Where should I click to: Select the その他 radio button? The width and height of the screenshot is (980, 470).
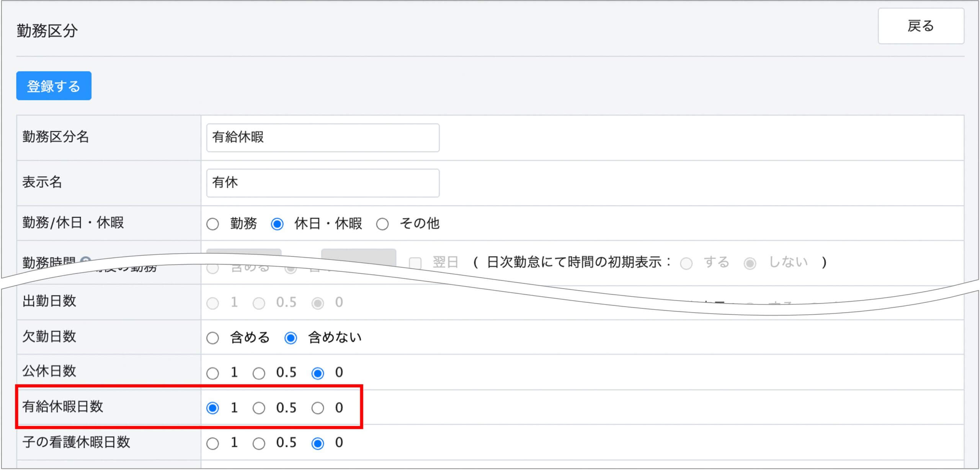[382, 224]
